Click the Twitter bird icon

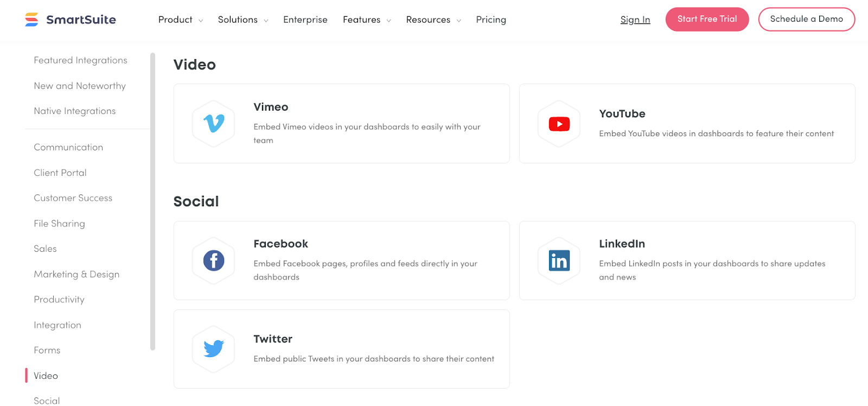pos(214,348)
